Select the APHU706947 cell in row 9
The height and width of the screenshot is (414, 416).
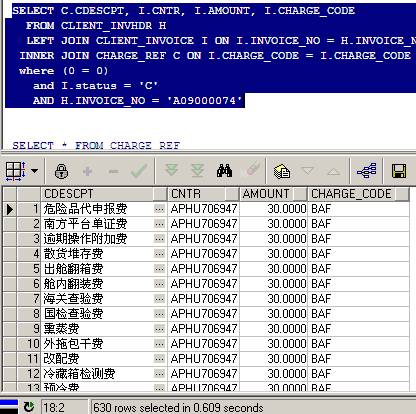pos(203,329)
